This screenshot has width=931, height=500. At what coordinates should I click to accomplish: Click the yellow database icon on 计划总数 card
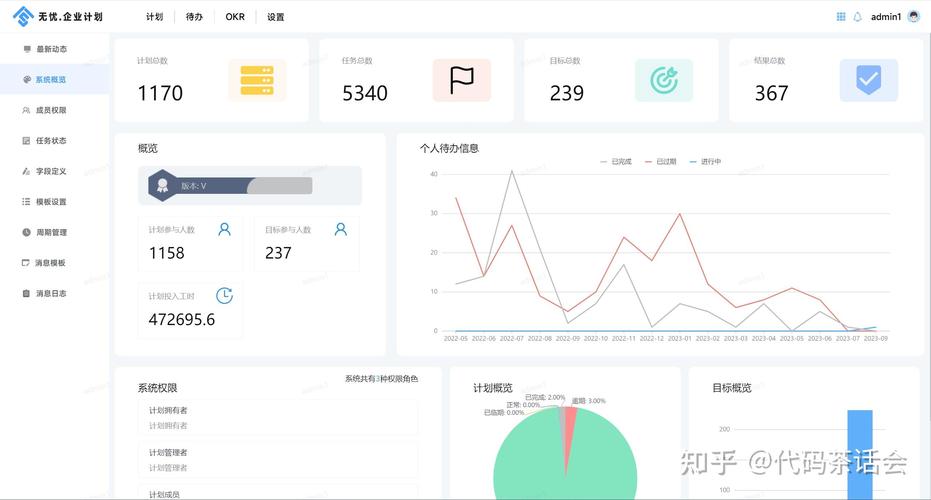[x=257, y=80]
